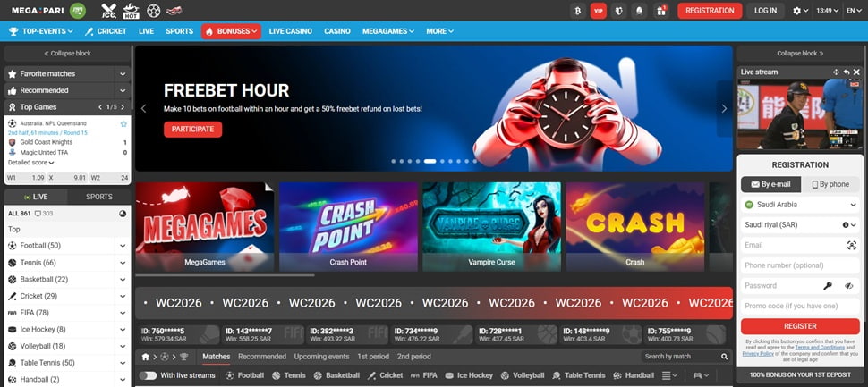Open the TOP-EVENTS menu
Viewport: 868px width, 387px height.
[41, 31]
